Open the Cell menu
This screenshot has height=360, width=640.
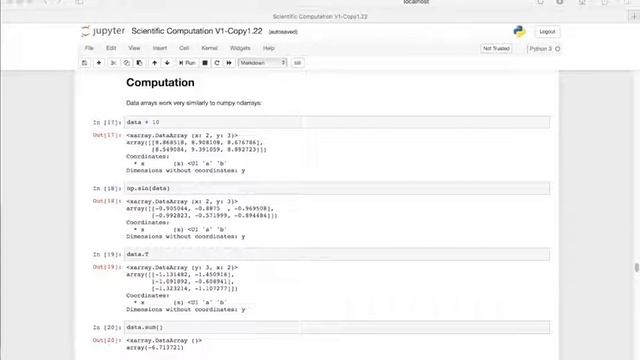[184, 48]
